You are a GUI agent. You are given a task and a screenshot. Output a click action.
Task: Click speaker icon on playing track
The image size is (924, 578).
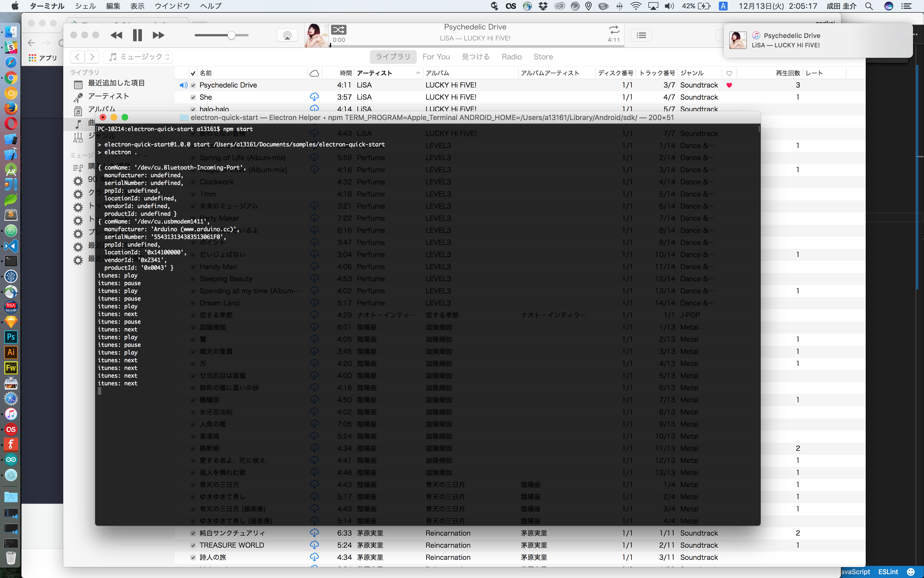point(183,85)
